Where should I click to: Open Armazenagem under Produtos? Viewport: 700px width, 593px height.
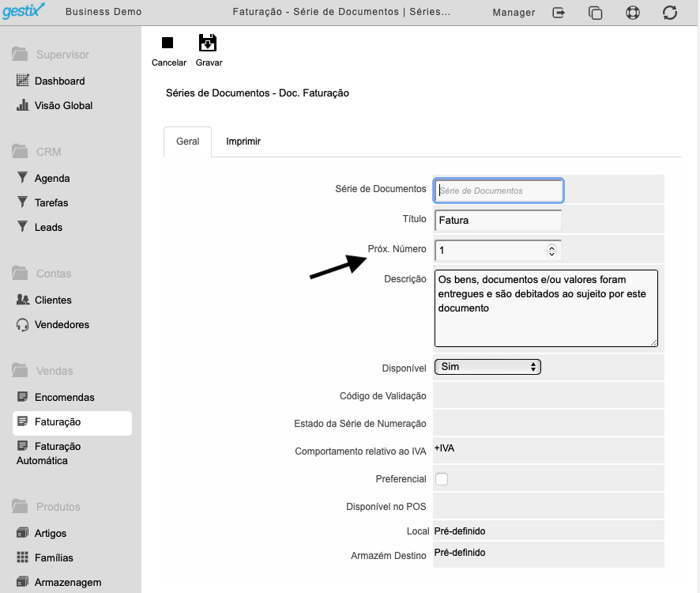click(x=68, y=583)
